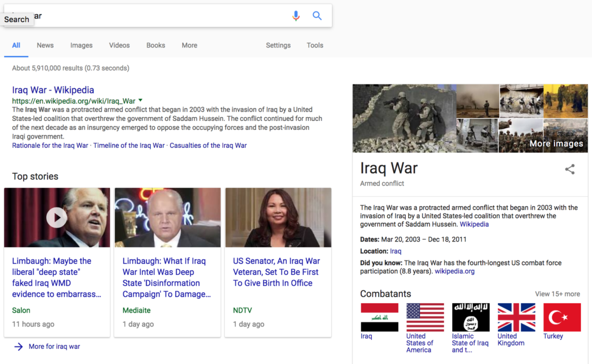592x364 pixels.
Task: Open Rationale for the Iraq War sitelink
Action: pos(50,146)
